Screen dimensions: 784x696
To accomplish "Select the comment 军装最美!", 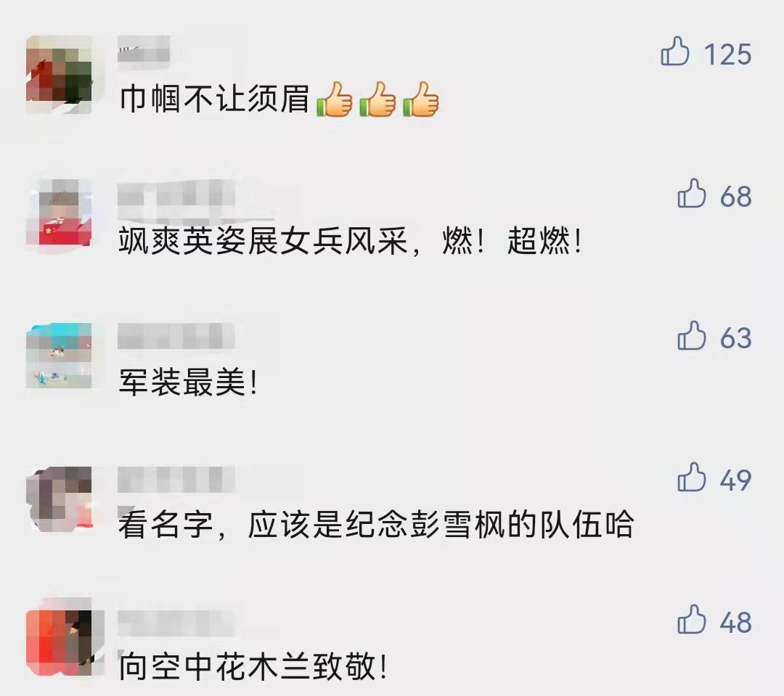I will (x=188, y=383).
